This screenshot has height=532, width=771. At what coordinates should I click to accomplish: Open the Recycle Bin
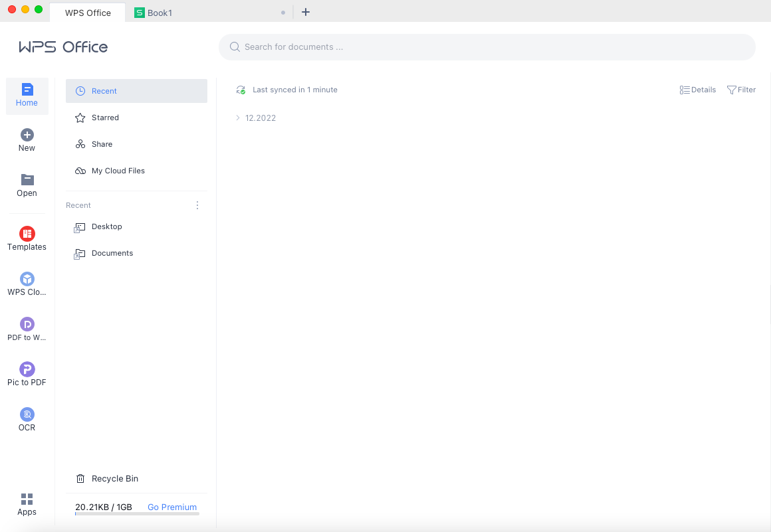[107, 478]
